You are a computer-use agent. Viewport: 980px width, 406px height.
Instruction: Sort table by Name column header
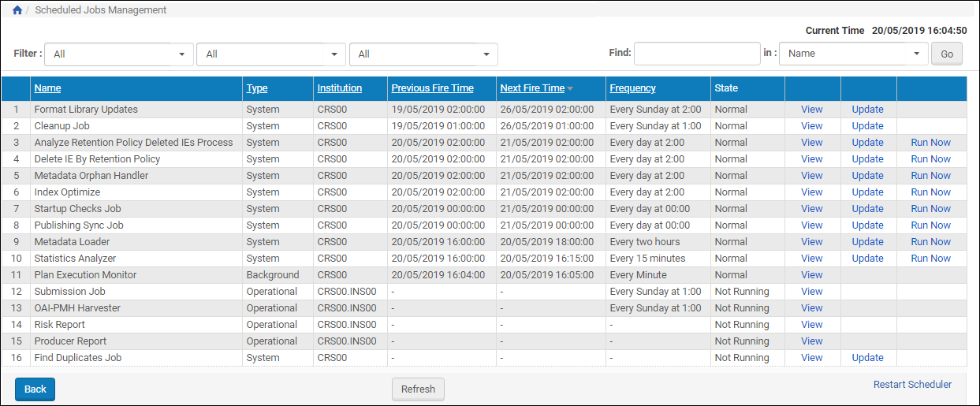[x=47, y=88]
